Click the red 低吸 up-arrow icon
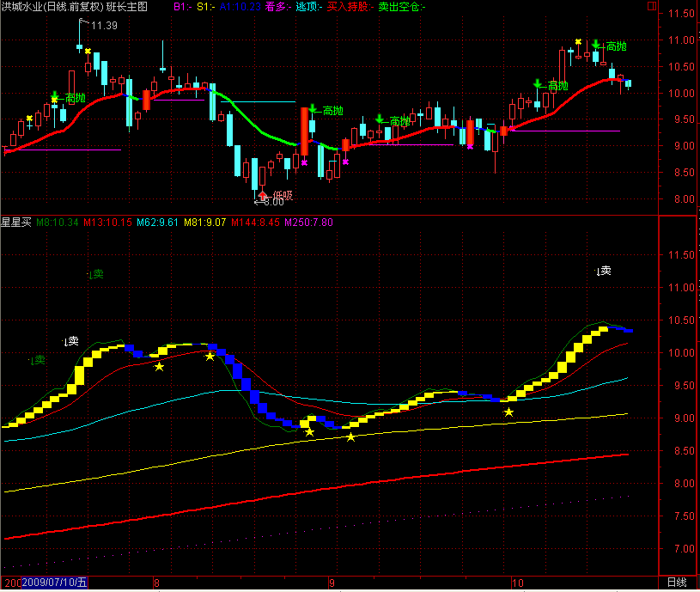700x592 pixels. pyautogui.click(x=263, y=195)
